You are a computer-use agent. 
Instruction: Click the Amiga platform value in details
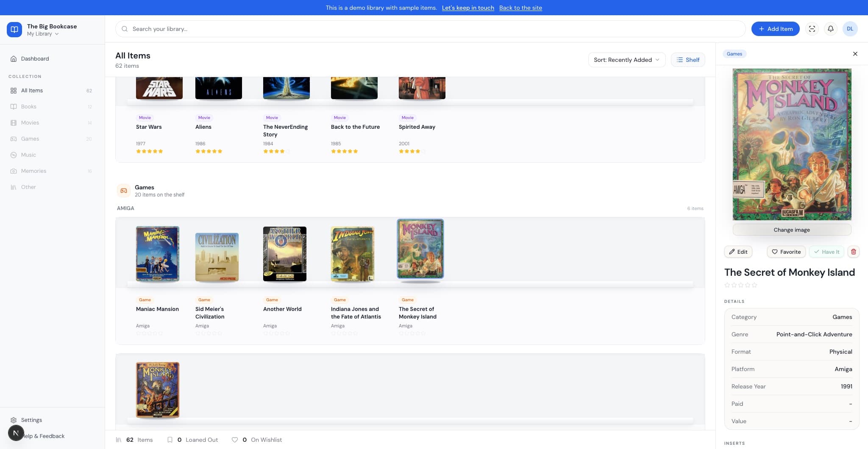pos(843,369)
